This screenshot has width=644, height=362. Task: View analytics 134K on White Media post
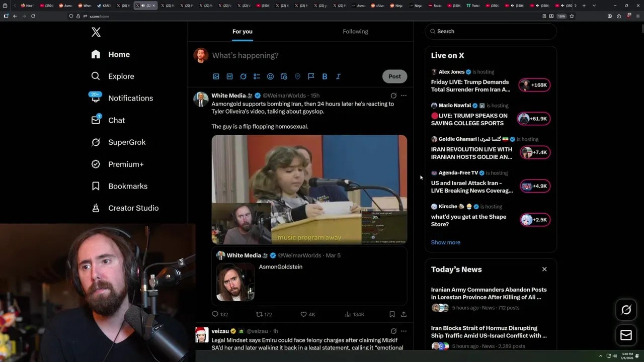click(354, 314)
